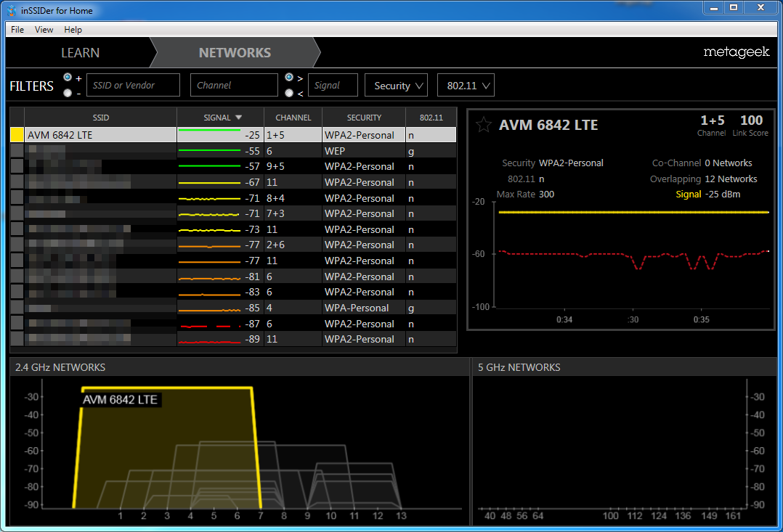Toggle checkbox of the channel 2+6 row
The image size is (783, 532).
(x=17, y=245)
